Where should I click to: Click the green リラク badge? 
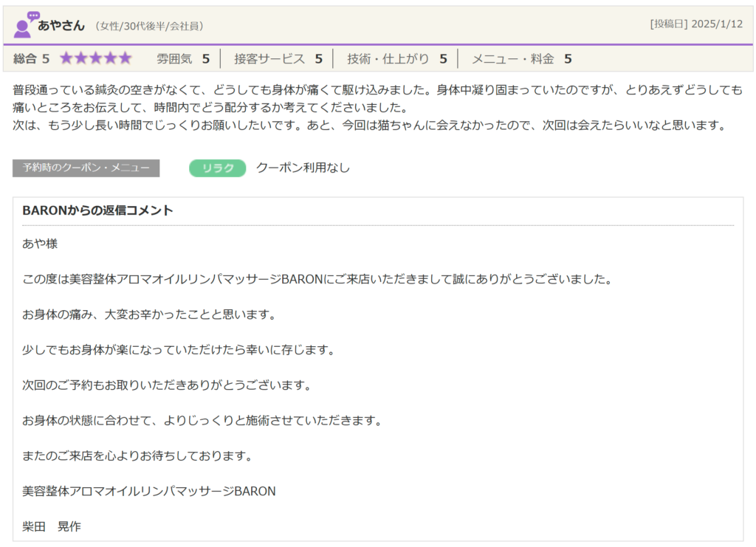click(x=217, y=168)
